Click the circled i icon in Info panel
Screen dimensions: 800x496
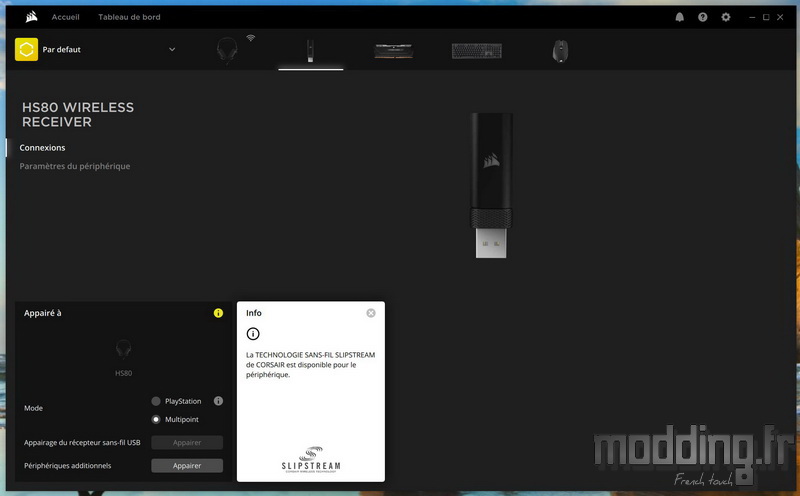253,334
